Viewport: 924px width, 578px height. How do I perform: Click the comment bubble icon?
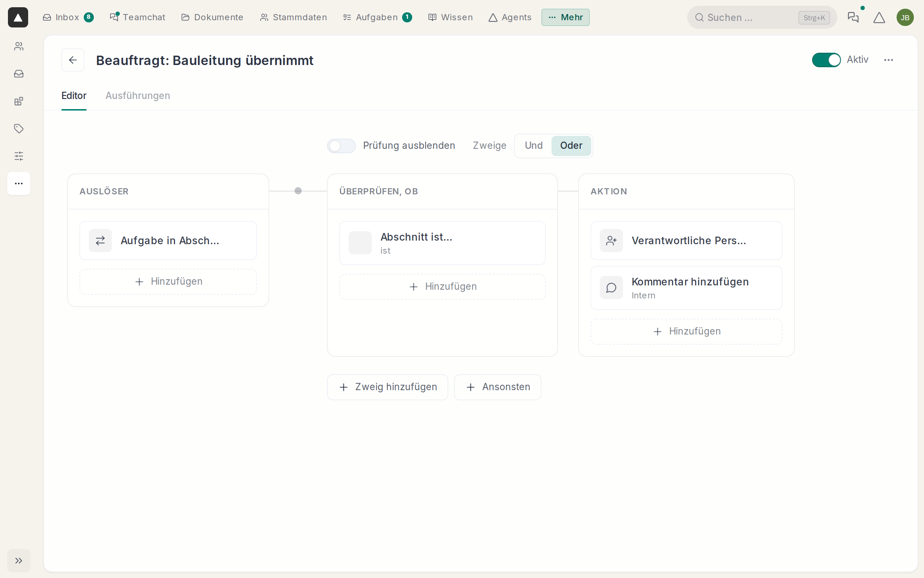click(x=611, y=288)
